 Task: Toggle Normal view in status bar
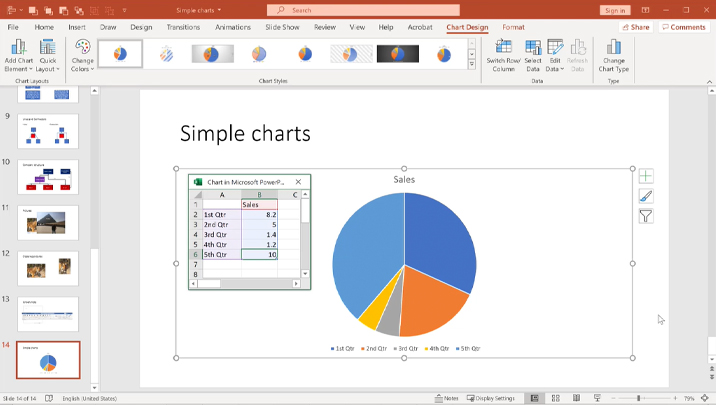[x=534, y=398]
